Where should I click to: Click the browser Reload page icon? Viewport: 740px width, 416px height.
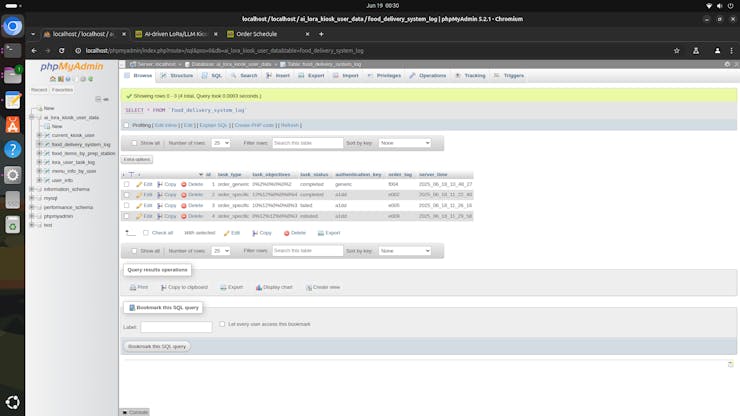click(61, 51)
